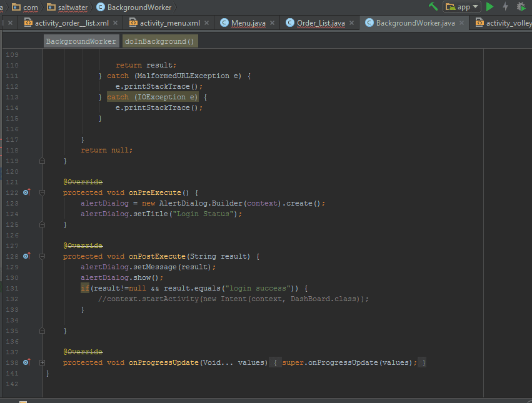This screenshot has height=403, width=532.
Task: Open the Order_List.java tab
Action: tap(321, 23)
